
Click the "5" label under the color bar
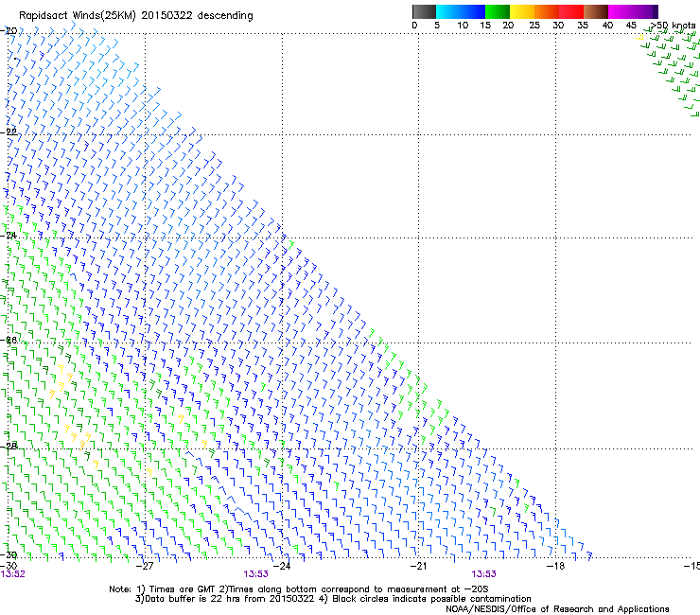coord(437,26)
